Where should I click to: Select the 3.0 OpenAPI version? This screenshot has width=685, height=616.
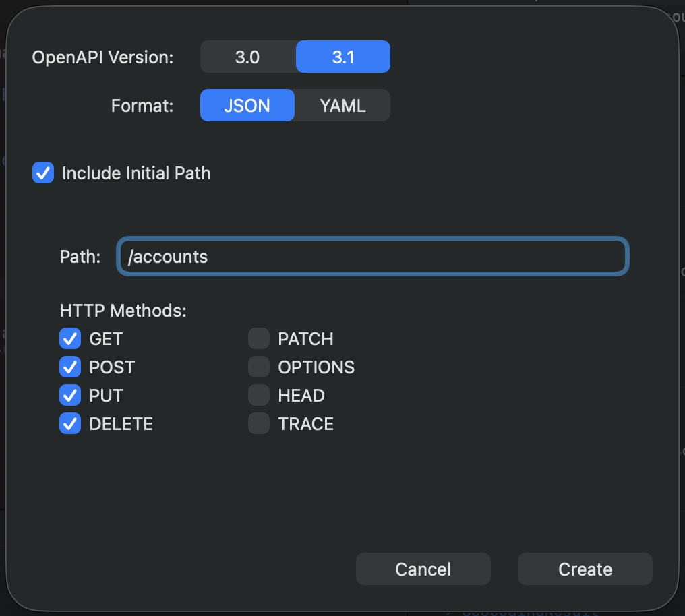coord(248,57)
